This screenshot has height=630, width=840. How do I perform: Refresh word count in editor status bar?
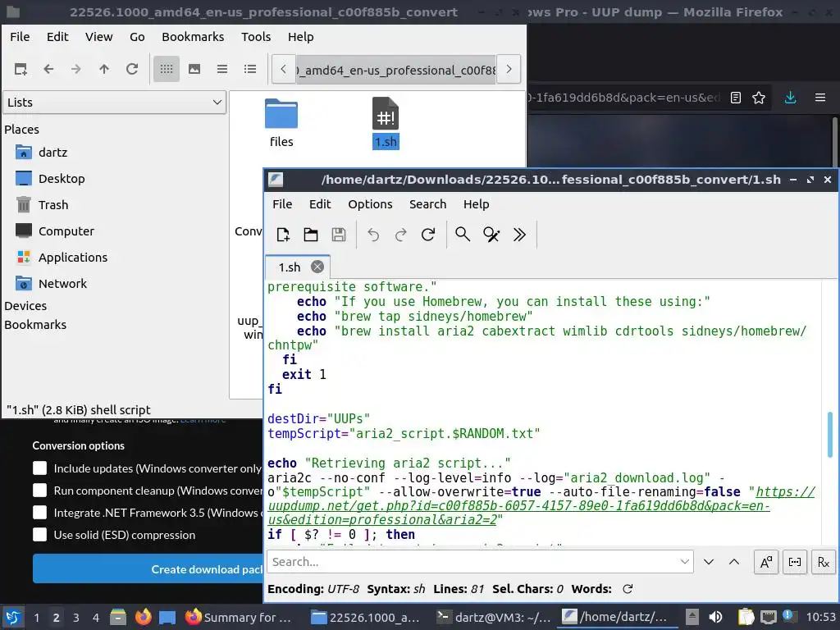point(628,589)
